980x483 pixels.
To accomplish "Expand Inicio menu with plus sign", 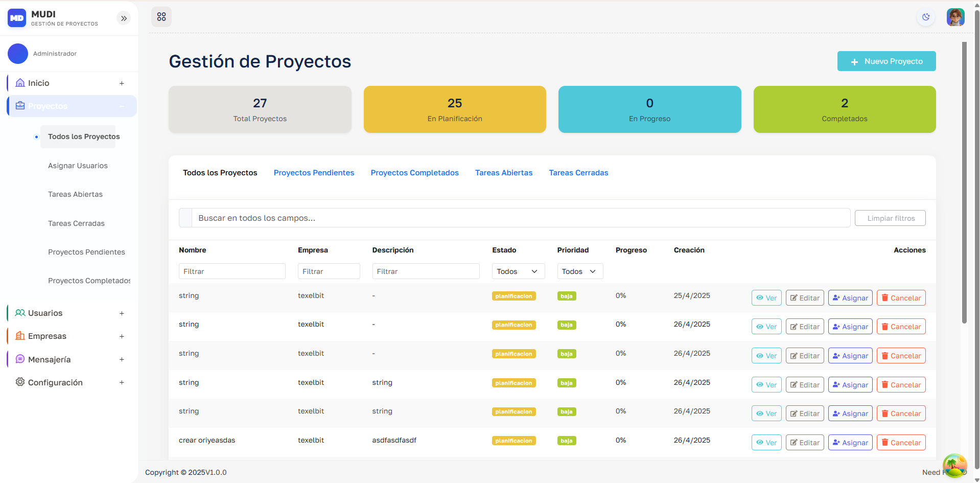I will click(122, 83).
